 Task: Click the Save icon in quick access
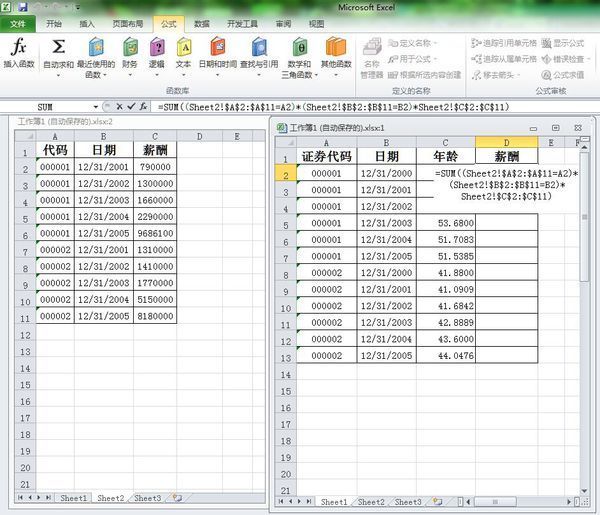tap(23, 7)
